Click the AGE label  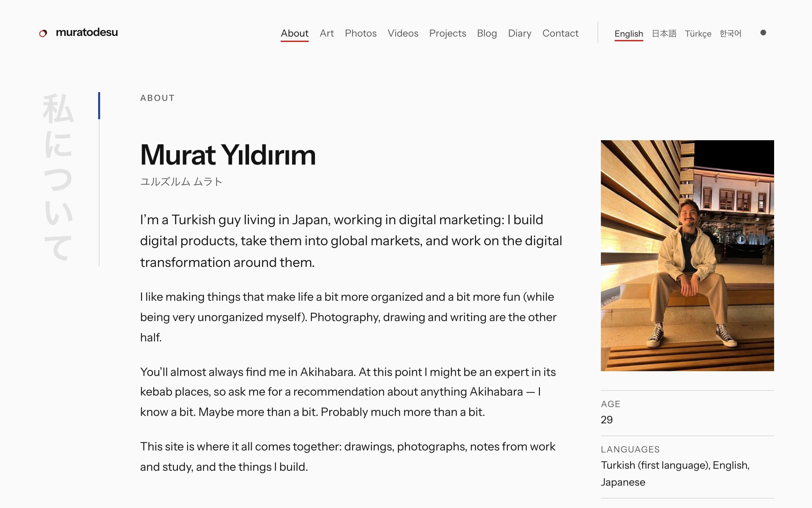(610, 404)
